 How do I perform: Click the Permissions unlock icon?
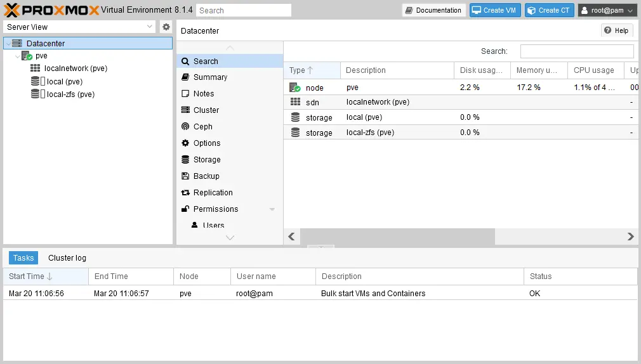click(185, 209)
